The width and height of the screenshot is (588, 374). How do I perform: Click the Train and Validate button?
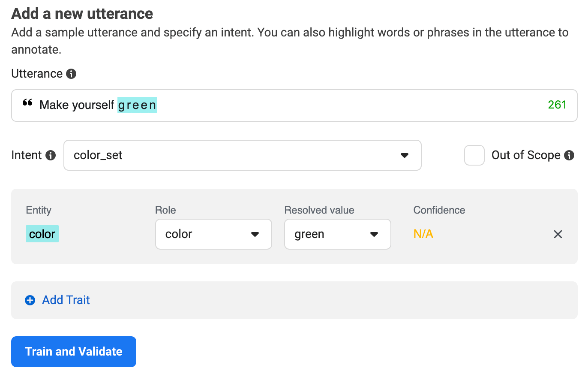pos(74,352)
